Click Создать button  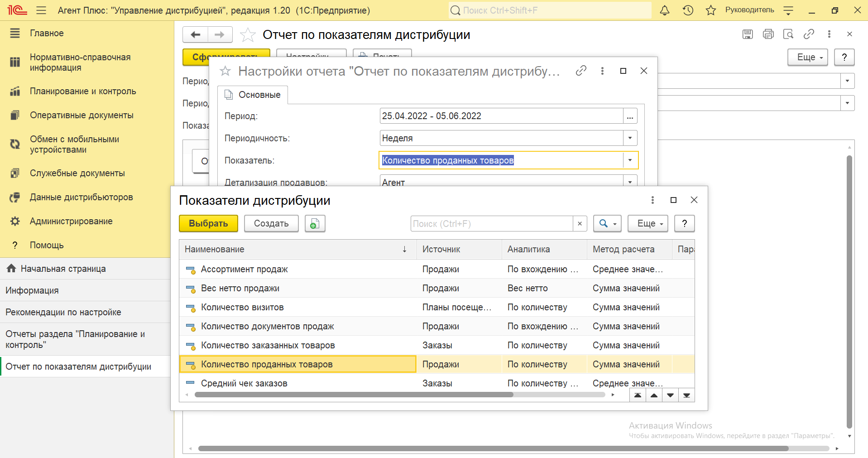point(271,223)
